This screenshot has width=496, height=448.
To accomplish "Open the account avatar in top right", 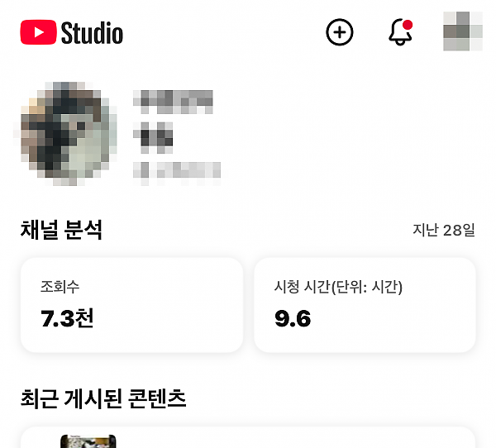I will (463, 31).
